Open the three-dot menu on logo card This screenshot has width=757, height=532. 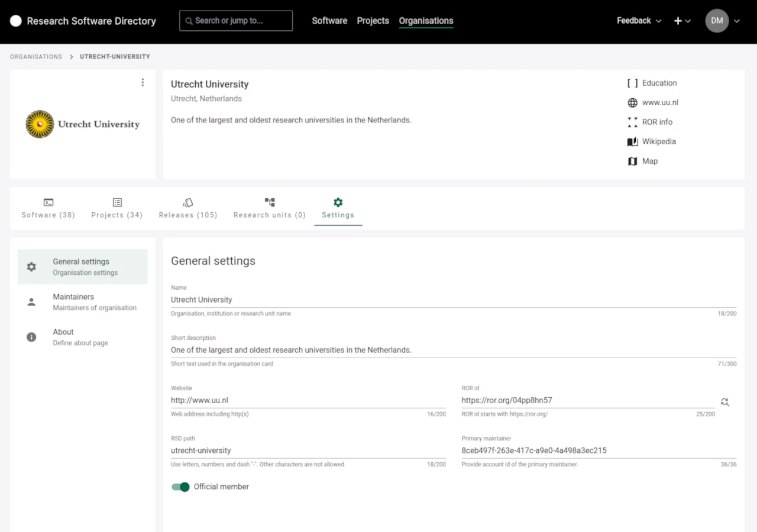tap(143, 82)
